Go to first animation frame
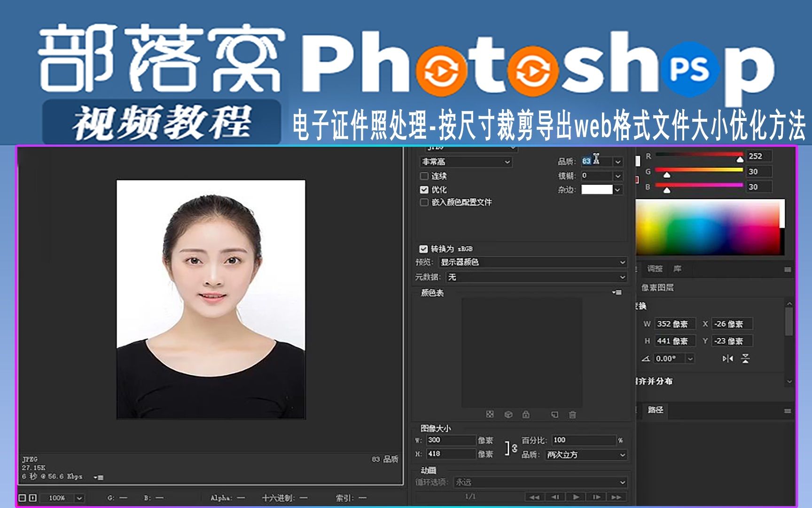Viewport: 812px width, 508px height. coord(534,497)
